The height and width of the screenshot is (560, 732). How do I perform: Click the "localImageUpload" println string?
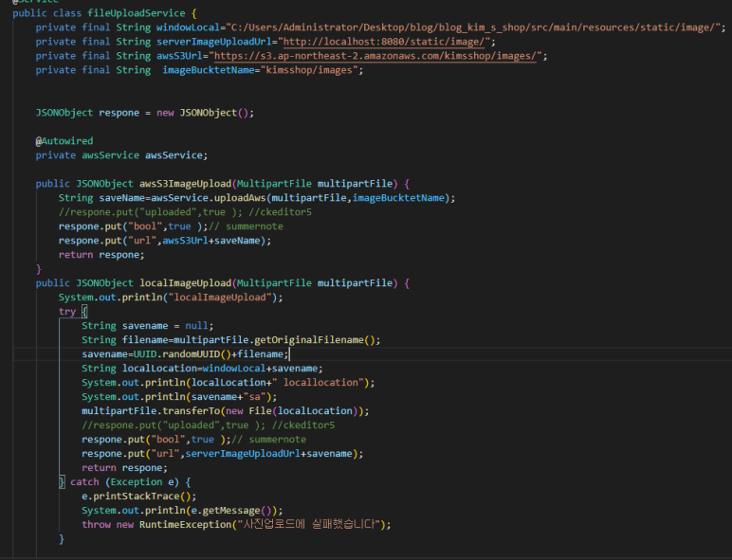[x=220, y=298]
